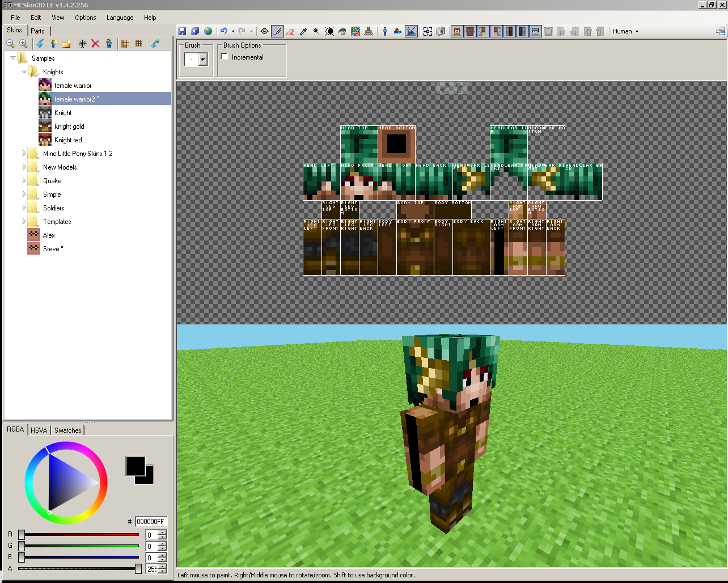Save the current skin with the floppy icon
The image size is (728, 583).
coord(182,32)
